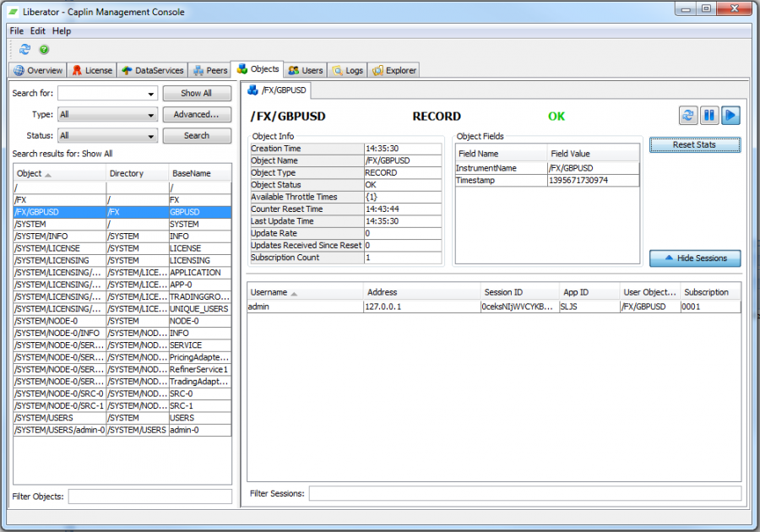Switch to the Logs tab

coord(347,70)
